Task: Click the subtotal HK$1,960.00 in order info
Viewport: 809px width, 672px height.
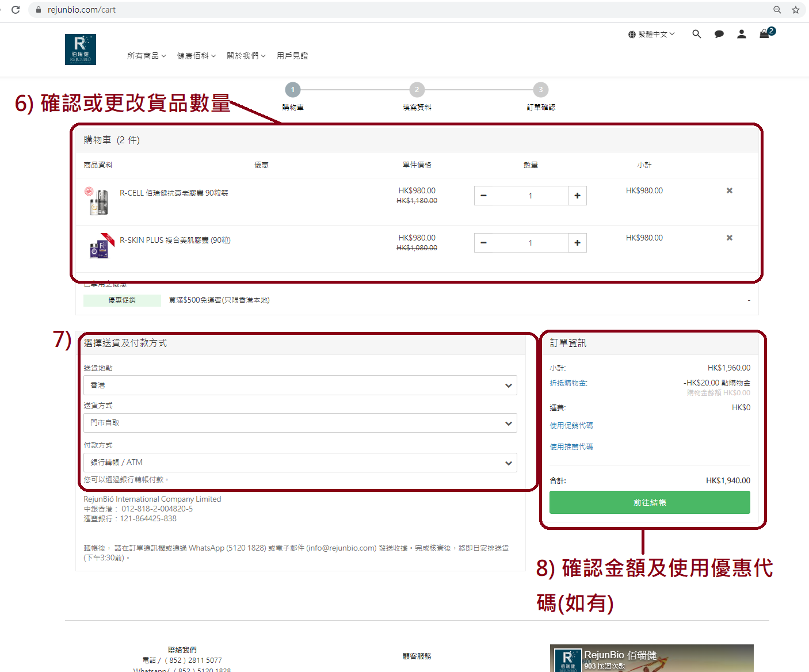Action: pyautogui.click(x=729, y=368)
